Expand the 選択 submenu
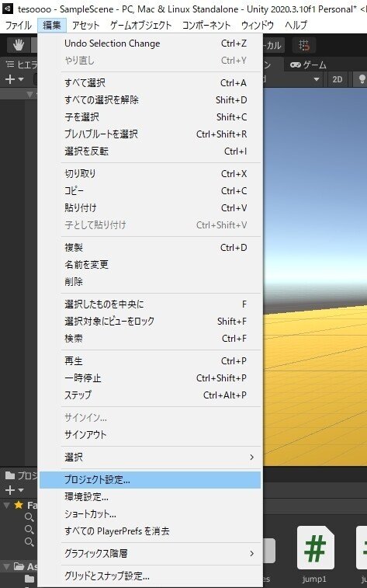This screenshot has height=588, width=367. (150, 458)
